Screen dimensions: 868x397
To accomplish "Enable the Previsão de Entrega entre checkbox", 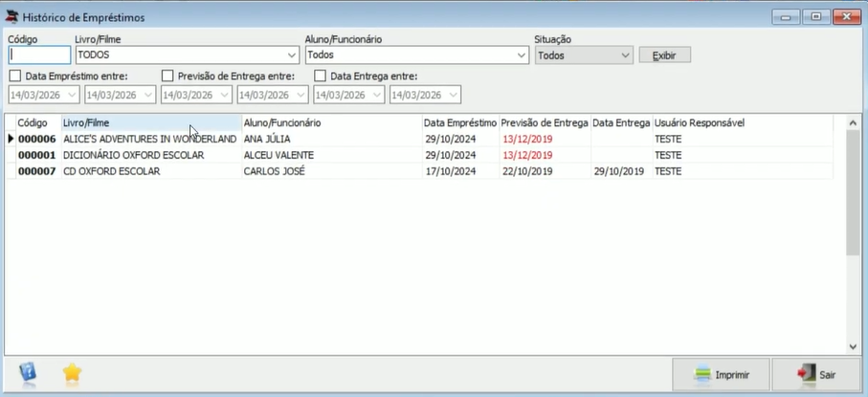I will coord(167,76).
